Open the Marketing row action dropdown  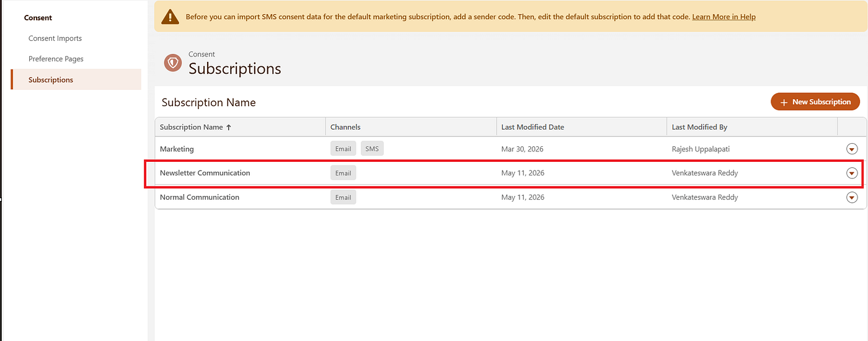(x=851, y=149)
